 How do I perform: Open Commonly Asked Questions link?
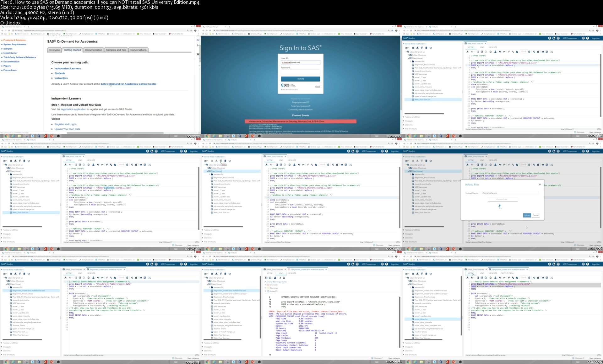point(301,110)
